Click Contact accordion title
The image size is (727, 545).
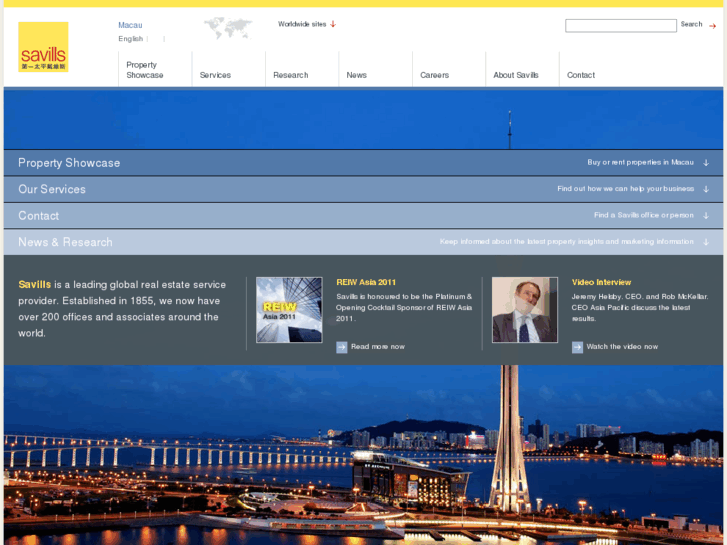[38, 216]
